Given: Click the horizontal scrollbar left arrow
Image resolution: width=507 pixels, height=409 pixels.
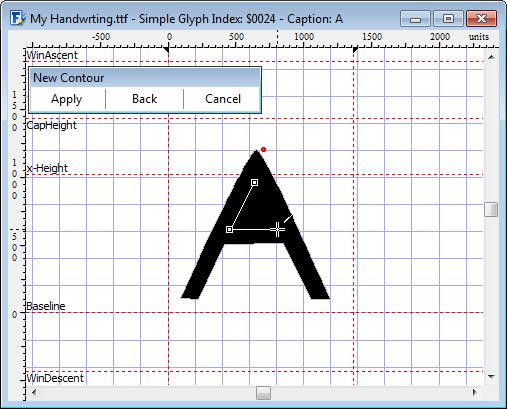Looking at the screenshot, I should [34, 392].
